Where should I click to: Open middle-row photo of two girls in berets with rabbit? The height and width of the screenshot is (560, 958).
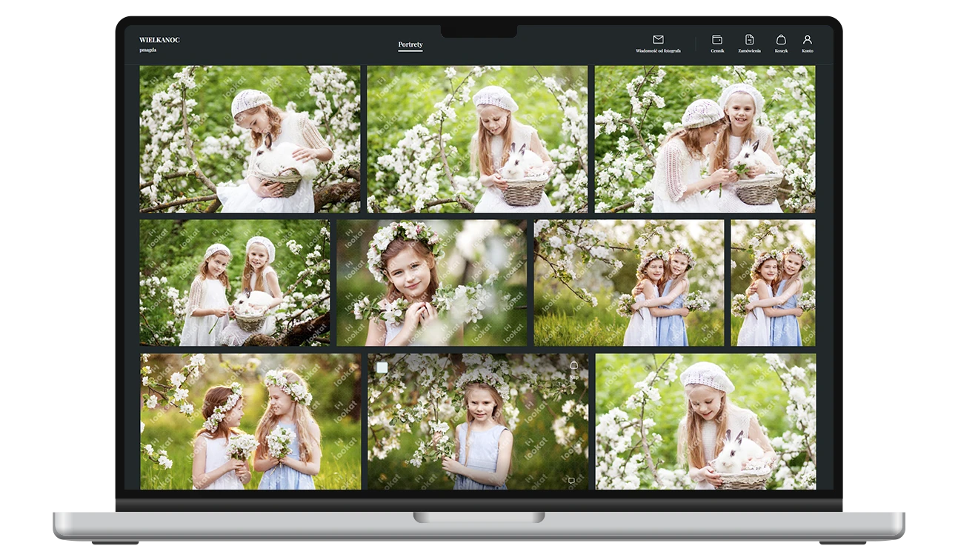235,282
